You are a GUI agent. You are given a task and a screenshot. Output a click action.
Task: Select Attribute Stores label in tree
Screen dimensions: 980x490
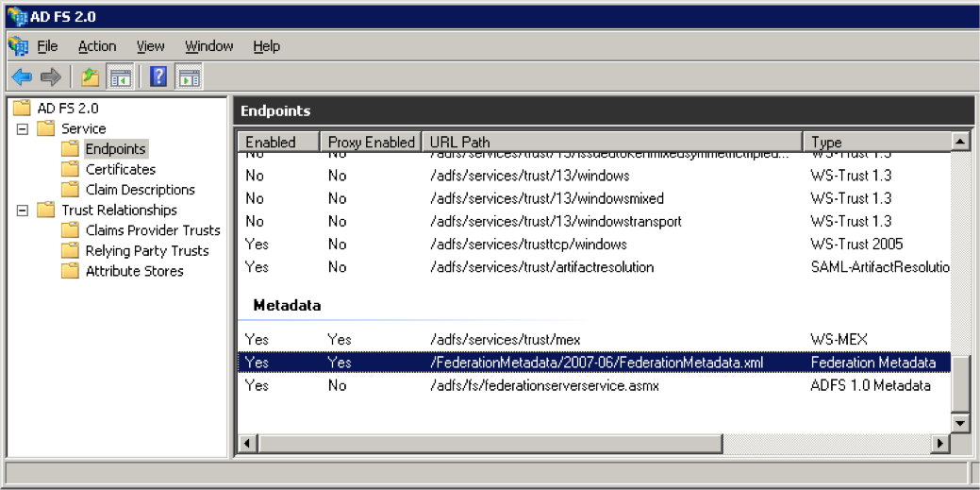click(x=134, y=271)
